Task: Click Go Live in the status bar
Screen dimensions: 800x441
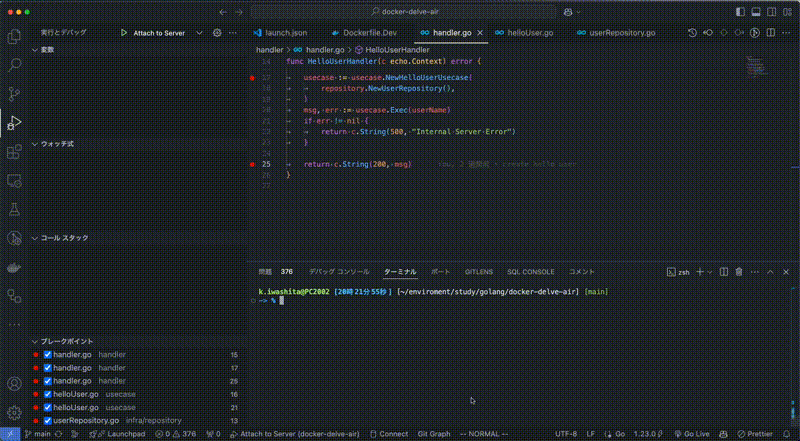Action: 693,434
